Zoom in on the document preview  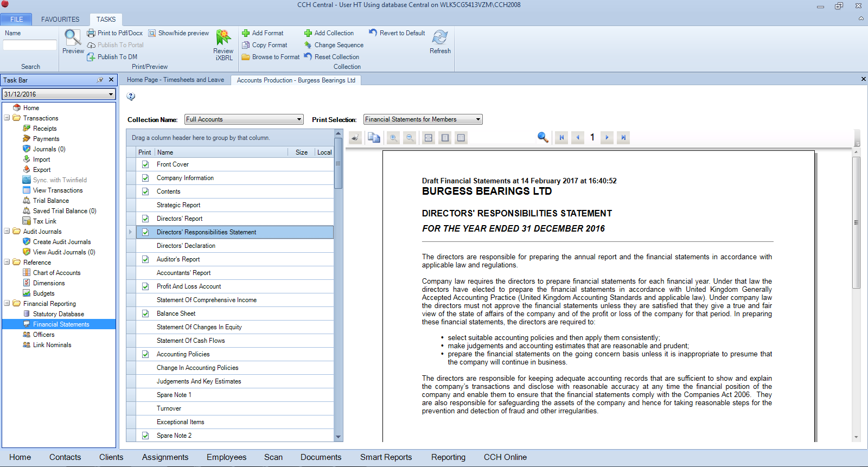click(x=393, y=138)
